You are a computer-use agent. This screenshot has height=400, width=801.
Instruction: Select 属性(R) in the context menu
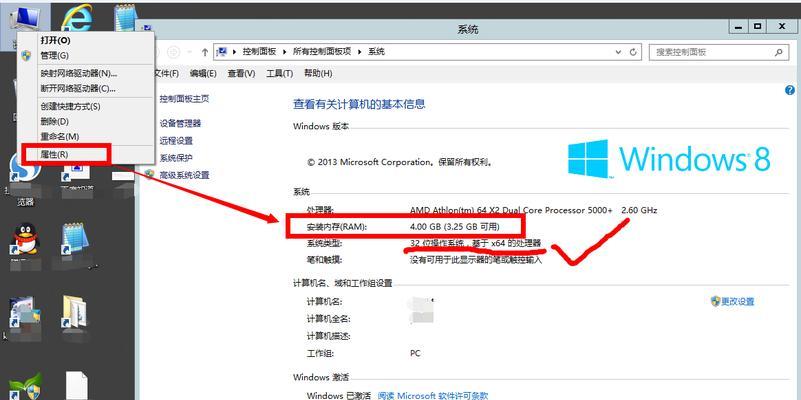click(54, 154)
